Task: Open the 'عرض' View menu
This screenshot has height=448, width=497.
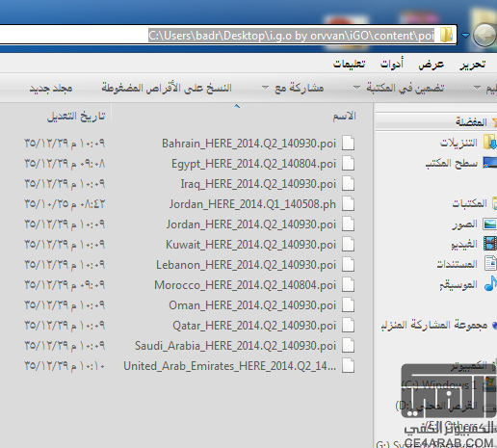Action: click(432, 65)
